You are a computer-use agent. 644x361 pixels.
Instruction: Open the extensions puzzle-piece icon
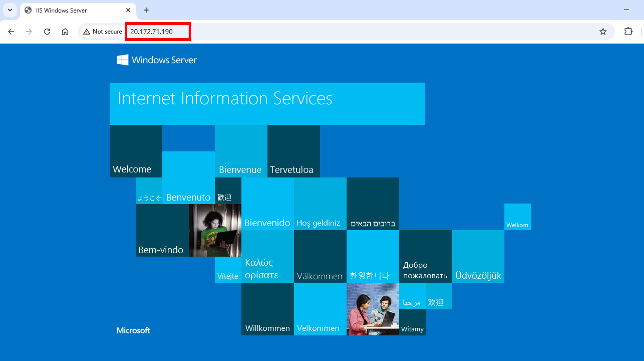point(628,32)
